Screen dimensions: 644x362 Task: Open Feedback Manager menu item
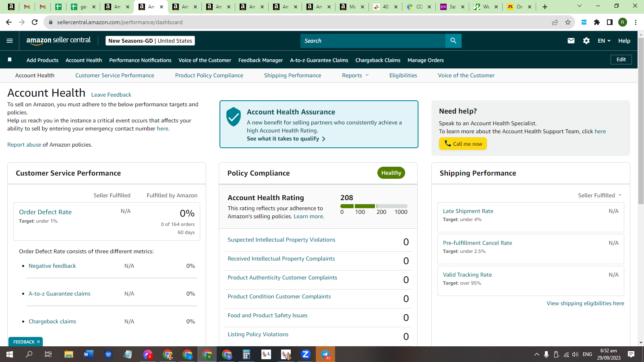261,60
